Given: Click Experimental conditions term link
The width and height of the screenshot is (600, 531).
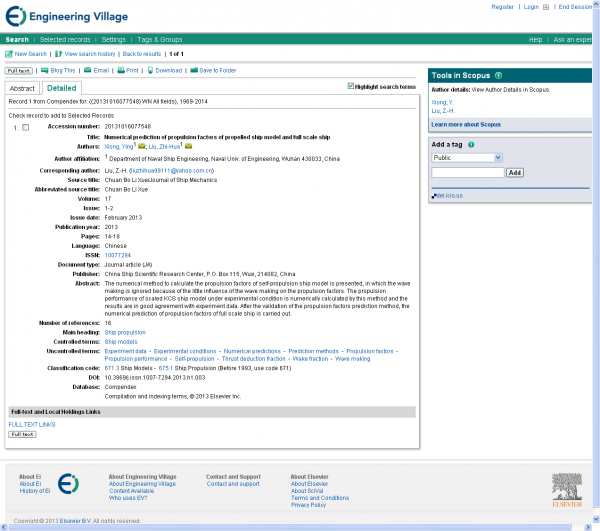Looking at the screenshot, I should click(x=185, y=351).
